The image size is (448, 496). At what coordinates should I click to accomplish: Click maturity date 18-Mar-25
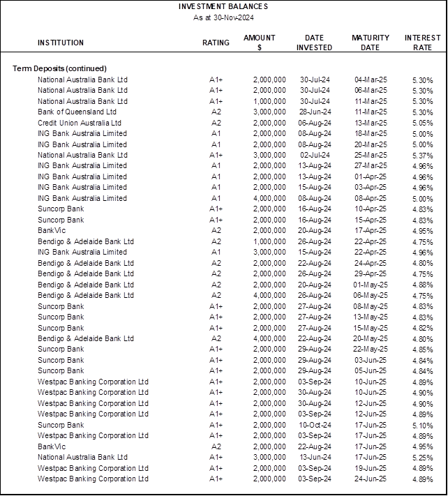coord(371,134)
